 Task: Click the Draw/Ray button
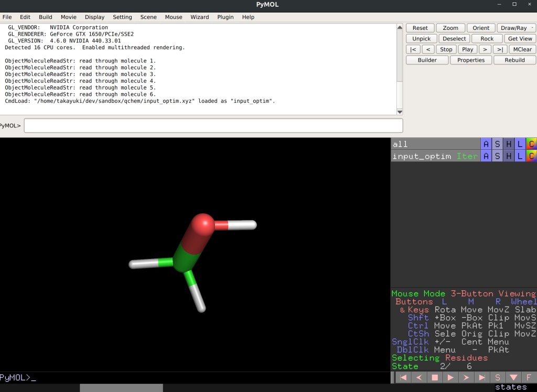516,28
